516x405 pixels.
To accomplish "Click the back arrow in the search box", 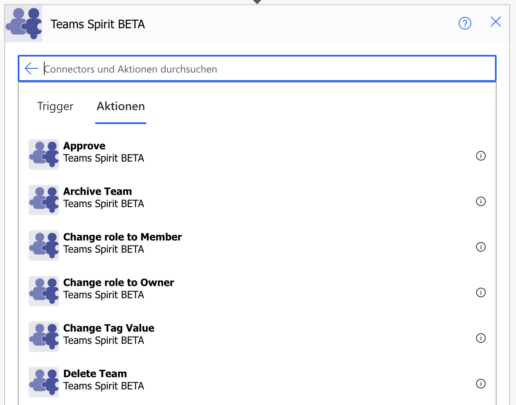I will point(31,69).
